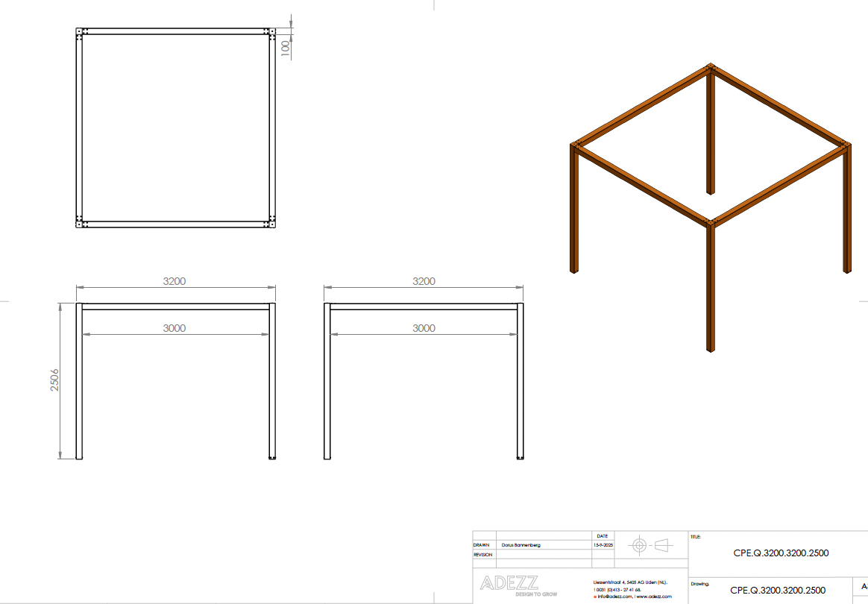Click the DATE column header cell
Screen dimensions: 868x604
coord(603,536)
